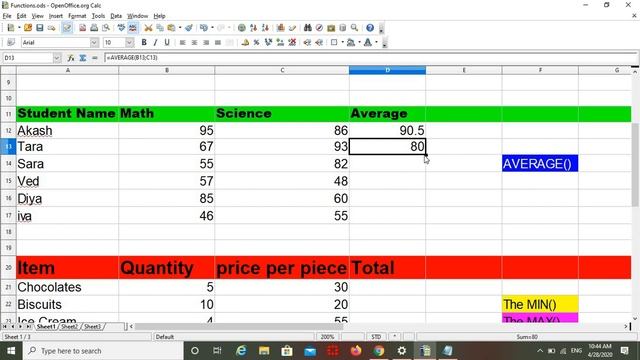640x360 pixels.
Task: Toggle Edit File mode button
Action: 67,28
